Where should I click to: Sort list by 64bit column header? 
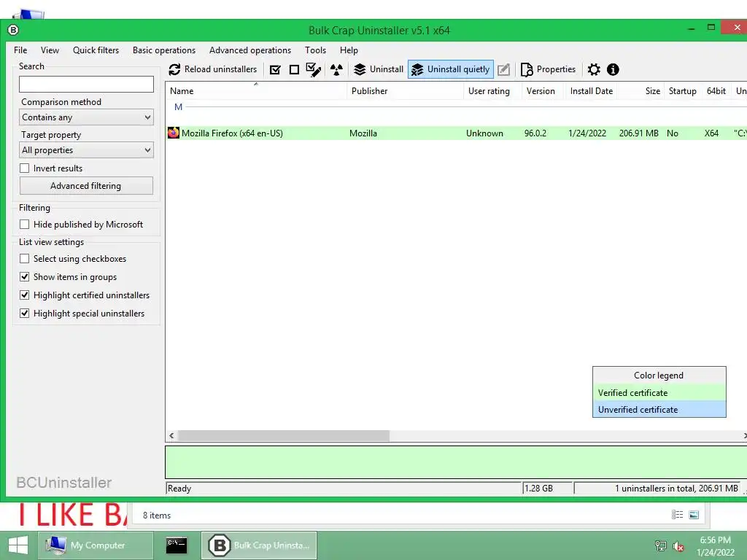(716, 91)
